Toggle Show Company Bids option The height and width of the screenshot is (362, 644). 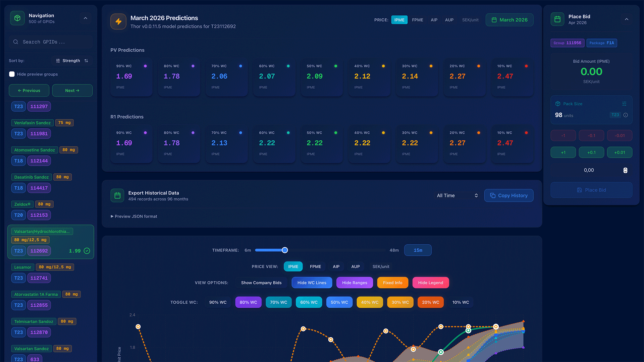(261, 283)
